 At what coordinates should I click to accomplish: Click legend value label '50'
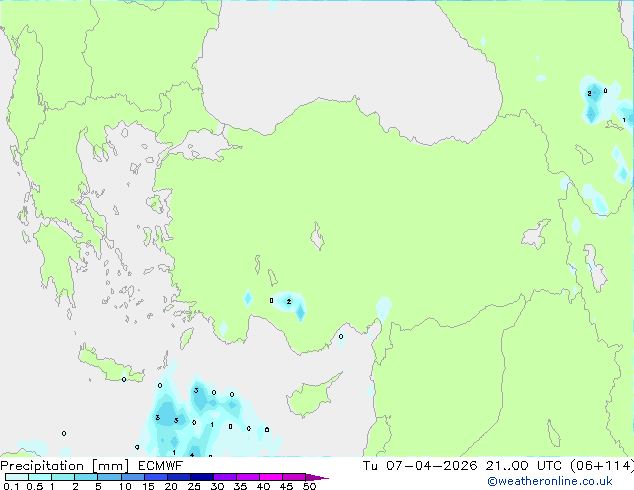click(310, 486)
